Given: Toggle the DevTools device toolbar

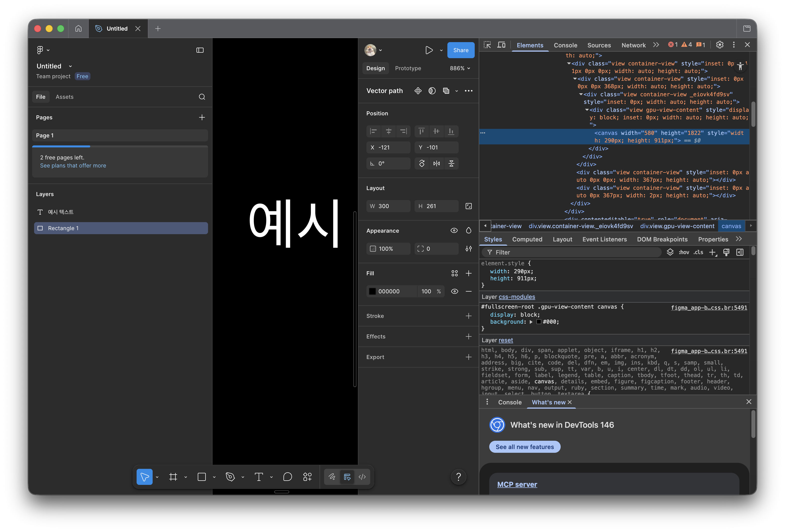Looking at the screenshot, I should tap(501, 45).
